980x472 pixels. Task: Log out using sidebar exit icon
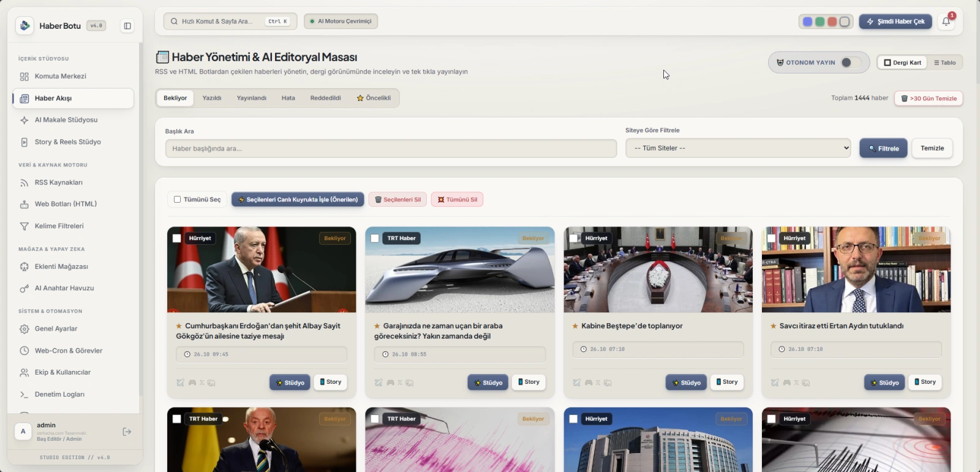(x=127, y=432)
